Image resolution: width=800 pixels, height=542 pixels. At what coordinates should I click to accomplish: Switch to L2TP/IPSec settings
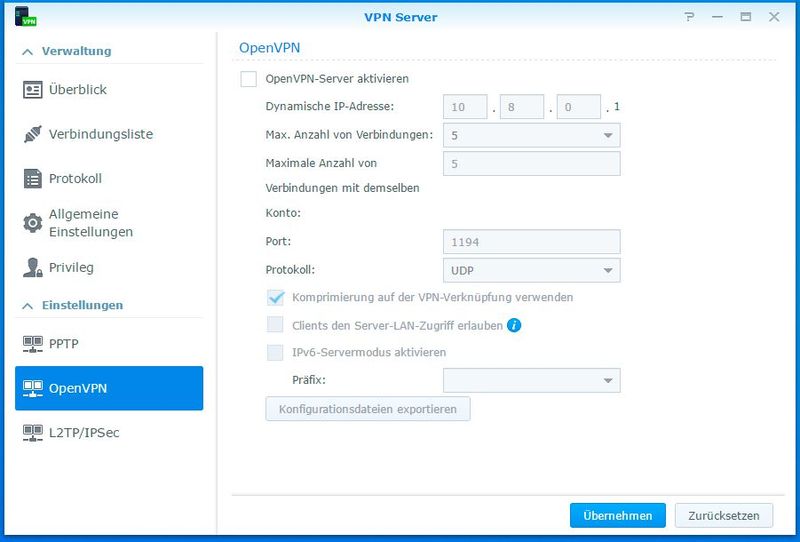click(109, 433)
